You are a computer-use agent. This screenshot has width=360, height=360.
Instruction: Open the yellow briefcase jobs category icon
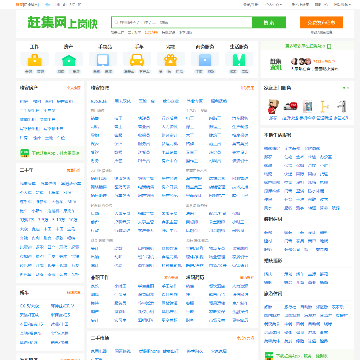[x=35, y=60]
